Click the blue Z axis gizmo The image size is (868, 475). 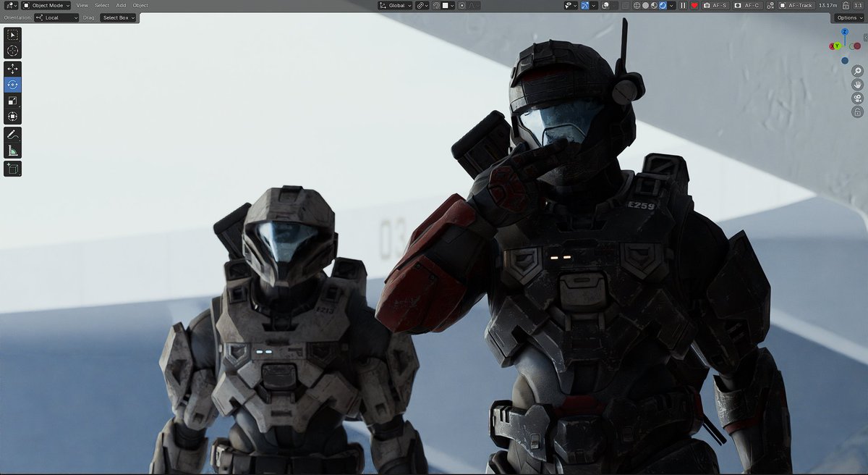click(x=845, y=33)
